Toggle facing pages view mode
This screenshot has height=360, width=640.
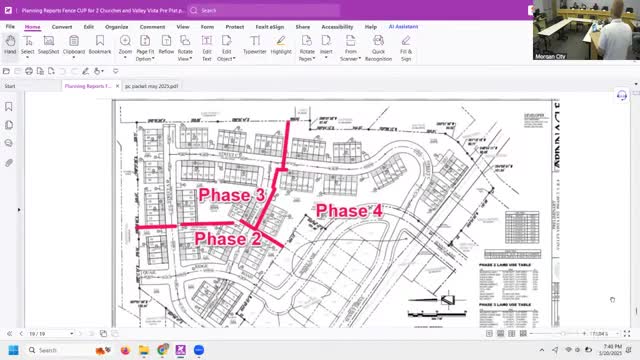click(x=511, y=334)
